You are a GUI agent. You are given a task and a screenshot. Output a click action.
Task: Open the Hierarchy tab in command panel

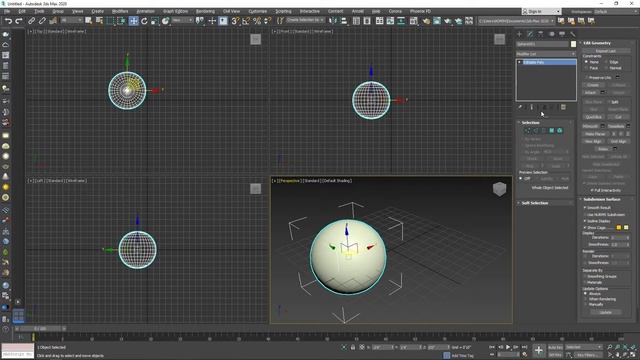click(x=540, y=34)
